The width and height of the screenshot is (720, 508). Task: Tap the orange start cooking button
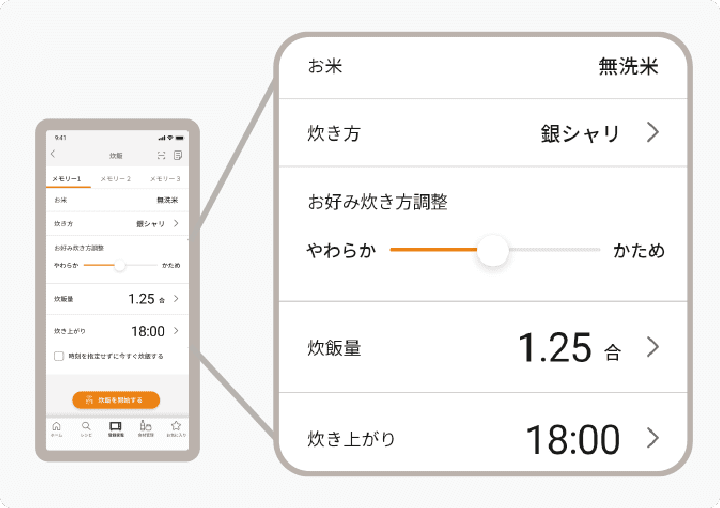(x=116, y=400)
